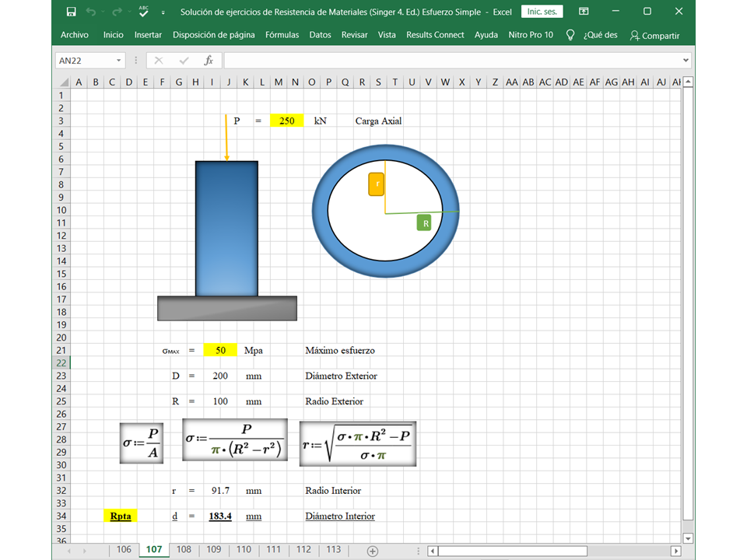The height and width of the screenshot is (560, 747).
Task: Select column header M
Action: coord(279,82)
